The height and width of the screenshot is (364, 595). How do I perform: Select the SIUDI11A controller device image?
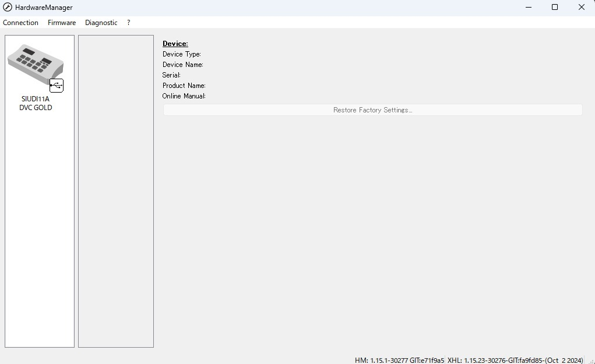[x=34, y=63]
